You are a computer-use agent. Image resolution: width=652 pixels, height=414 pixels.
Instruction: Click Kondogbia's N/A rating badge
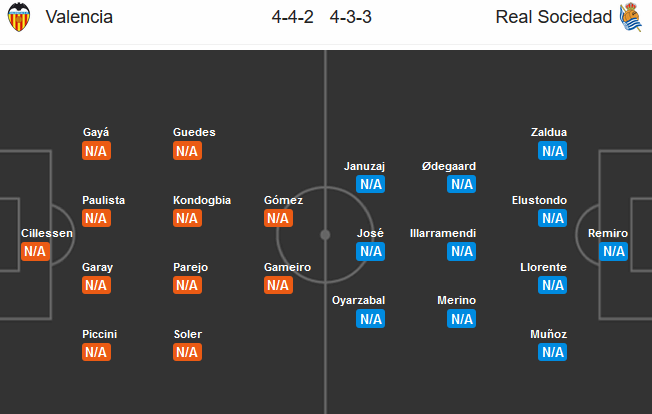pos(188,218)
